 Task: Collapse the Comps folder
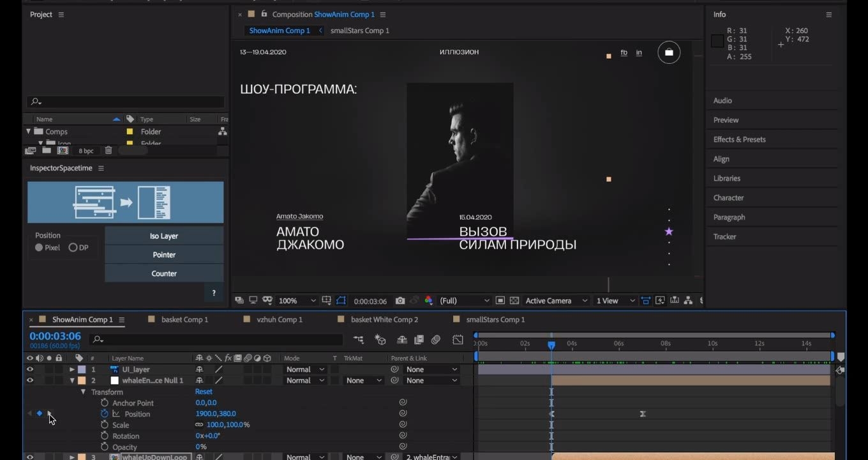28,131
